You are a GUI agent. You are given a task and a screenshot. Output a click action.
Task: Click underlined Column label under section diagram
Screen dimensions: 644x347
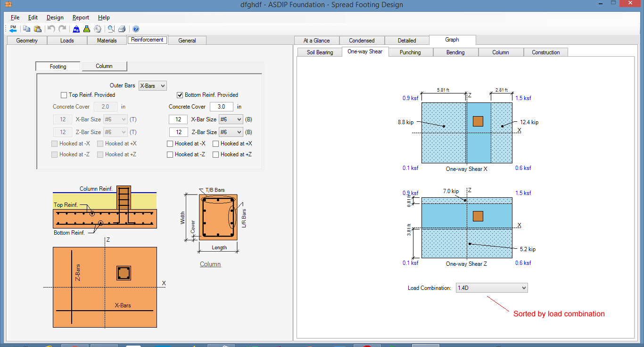pyautogui.click(x=210, y=264)
